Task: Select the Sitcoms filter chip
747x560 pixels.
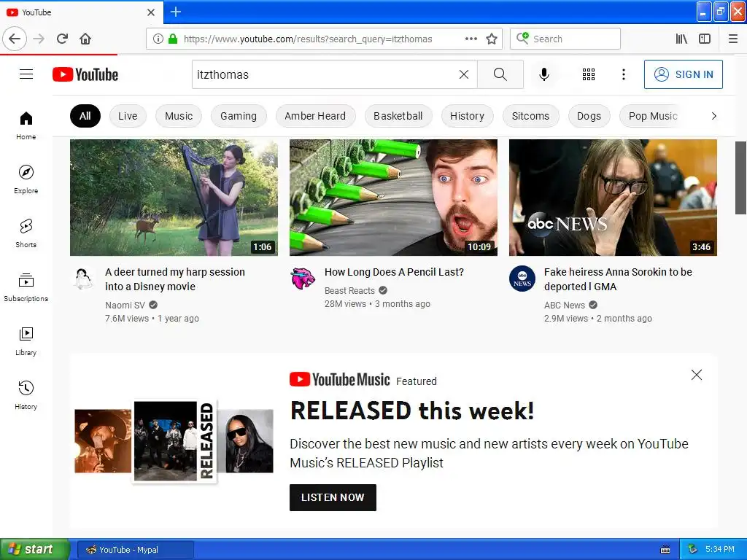Action: pos(531,116)
